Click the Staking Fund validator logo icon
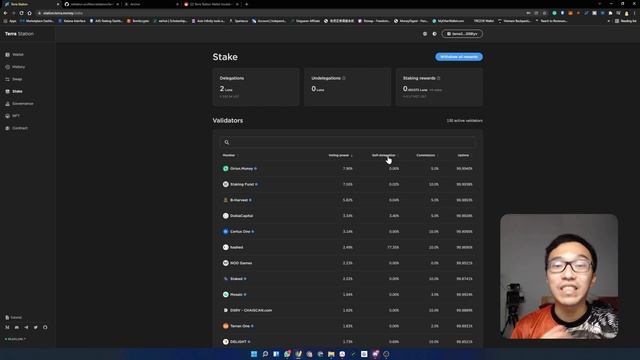The width and height of the screenshot is (640, 360). pos(226,184)
